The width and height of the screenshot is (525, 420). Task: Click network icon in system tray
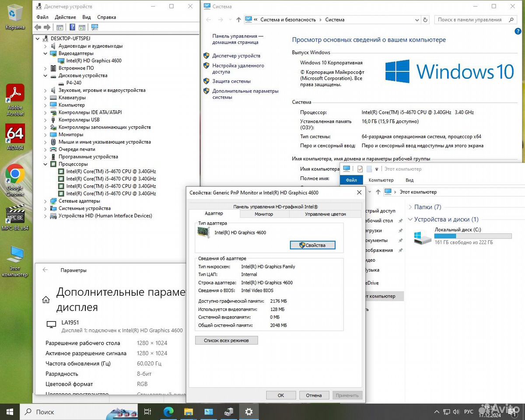click(447, 412)
